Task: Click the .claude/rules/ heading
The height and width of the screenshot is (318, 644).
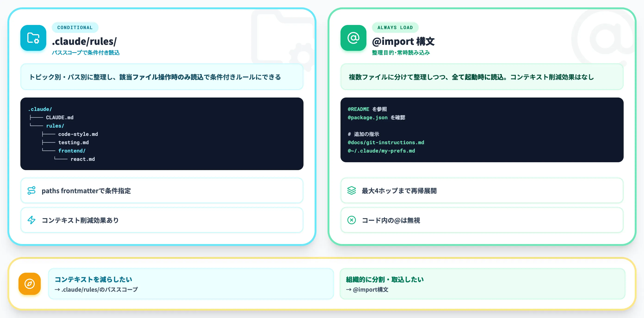Action: (84, 41)
